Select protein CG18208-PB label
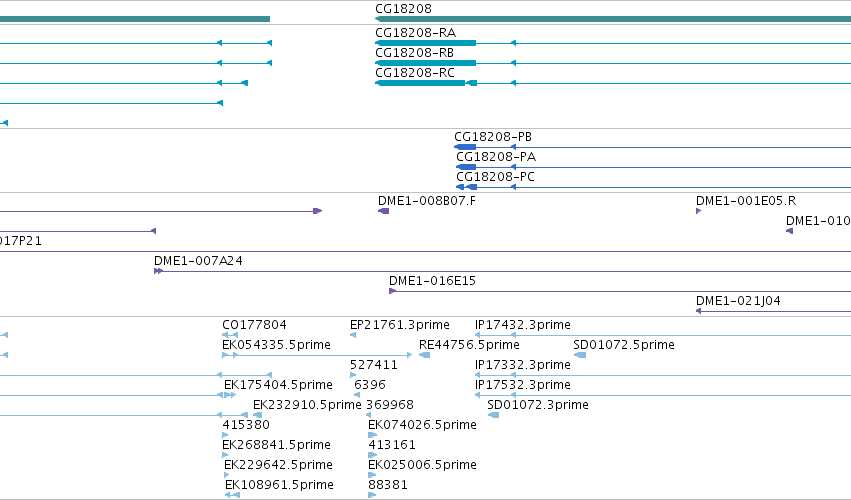This screenshot has height=500, width=851. click(x=493, y=137)
